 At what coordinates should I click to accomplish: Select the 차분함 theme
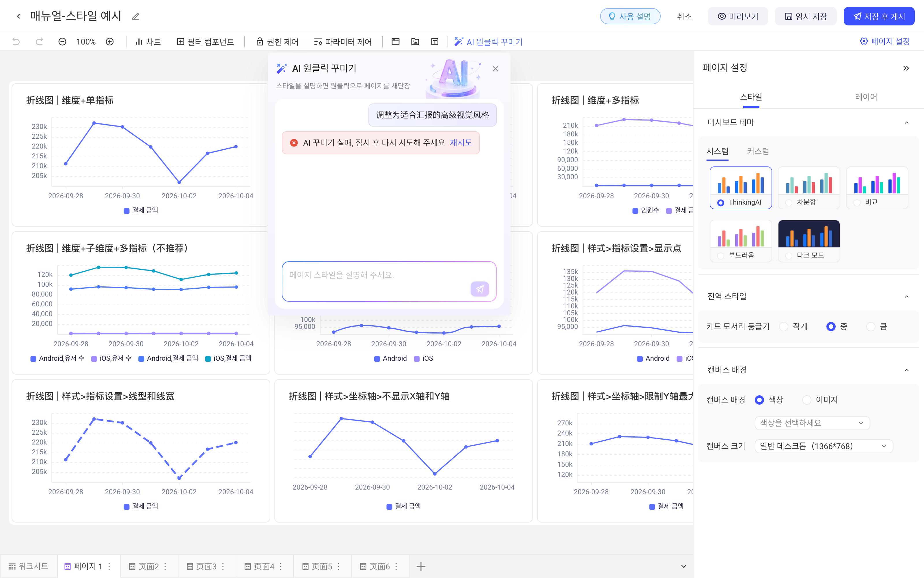tap(809, 188)
